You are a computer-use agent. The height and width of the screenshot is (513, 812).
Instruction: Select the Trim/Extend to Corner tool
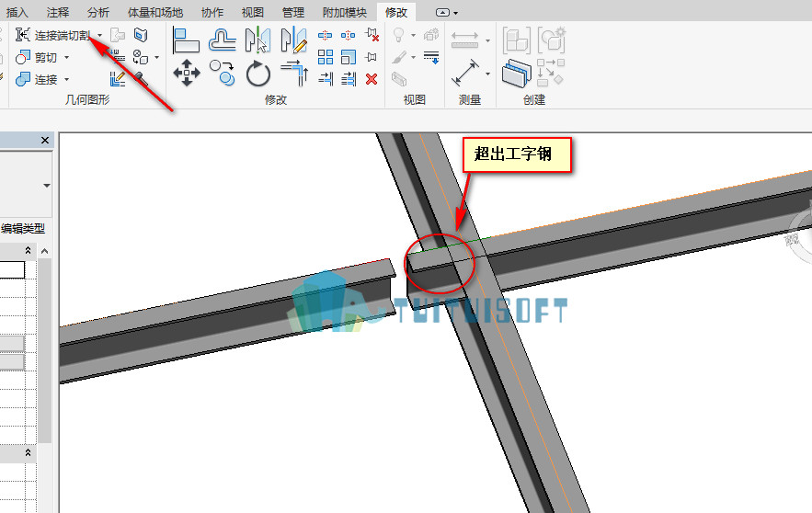pyautogui.click(x=294, y=73)
